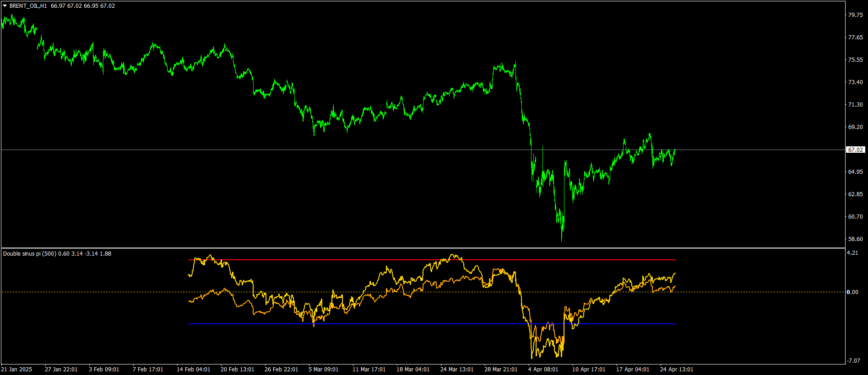This screenshot has height=375, width=868.
Task: Click the 79.75 price scale value
Action: (x=855, y=15)
